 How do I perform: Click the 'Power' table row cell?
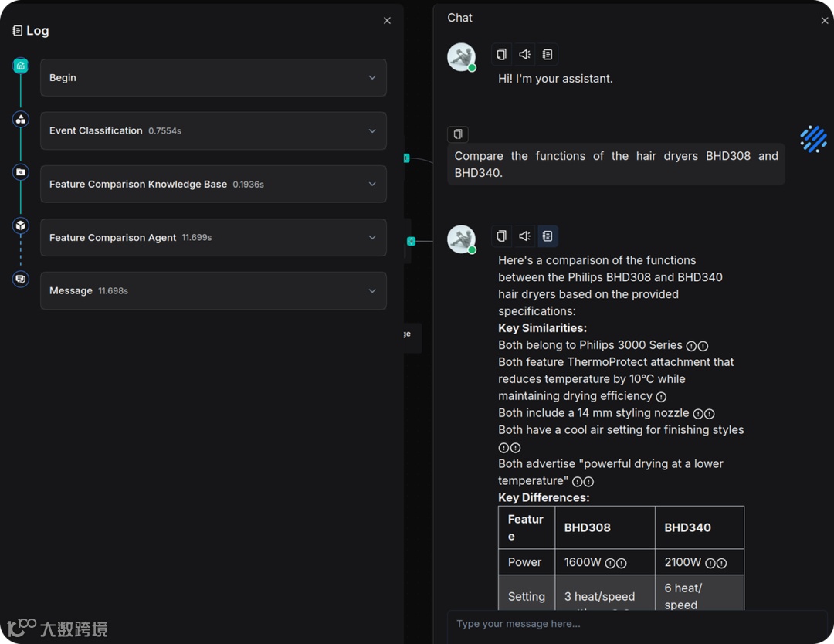pyautogui.click(x=527, y=562)
